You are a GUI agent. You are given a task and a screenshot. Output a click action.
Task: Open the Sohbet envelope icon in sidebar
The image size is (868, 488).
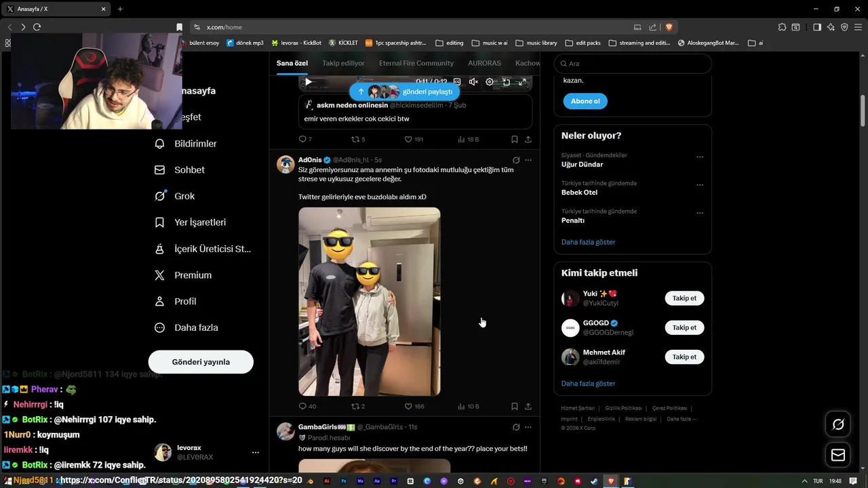[x=160, y=170]
